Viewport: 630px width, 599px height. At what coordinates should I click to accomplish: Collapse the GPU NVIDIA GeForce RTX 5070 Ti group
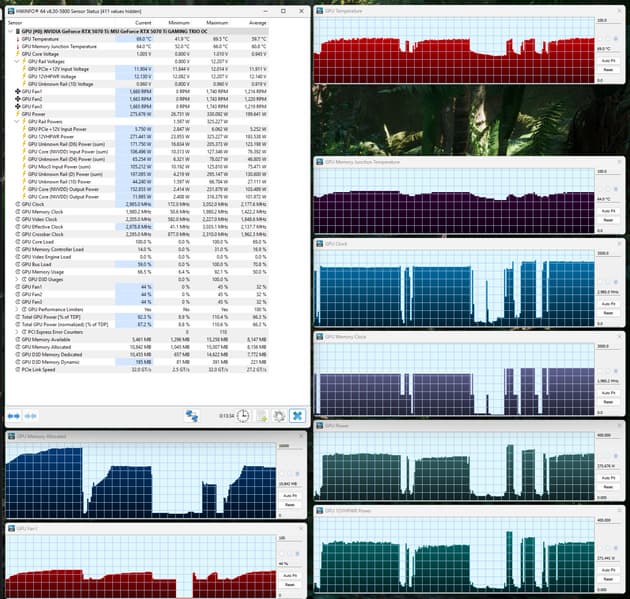click(x=11, y=31)
